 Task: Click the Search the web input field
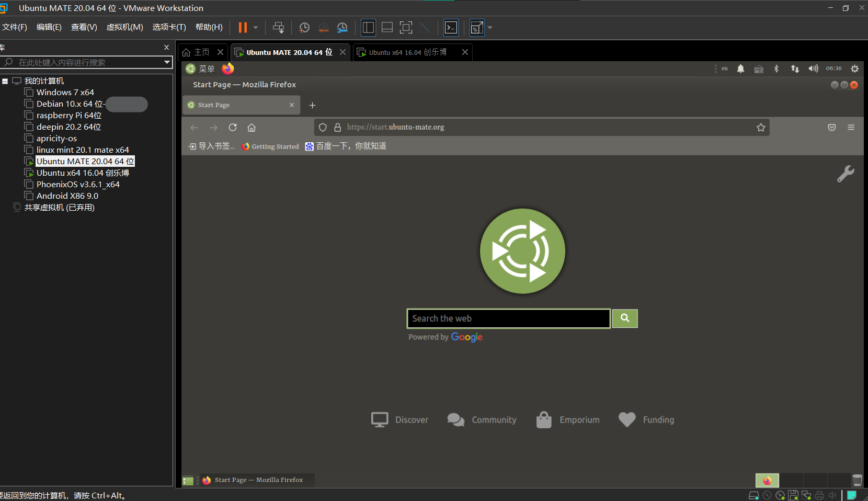pyautogui.click(x=508, y=318)
